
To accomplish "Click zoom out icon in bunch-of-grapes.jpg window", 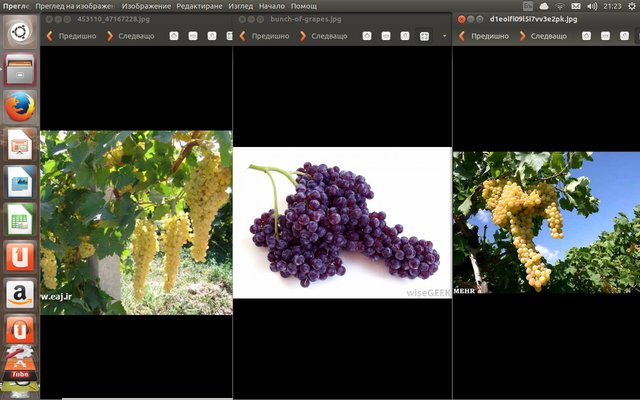I will 385,36.
